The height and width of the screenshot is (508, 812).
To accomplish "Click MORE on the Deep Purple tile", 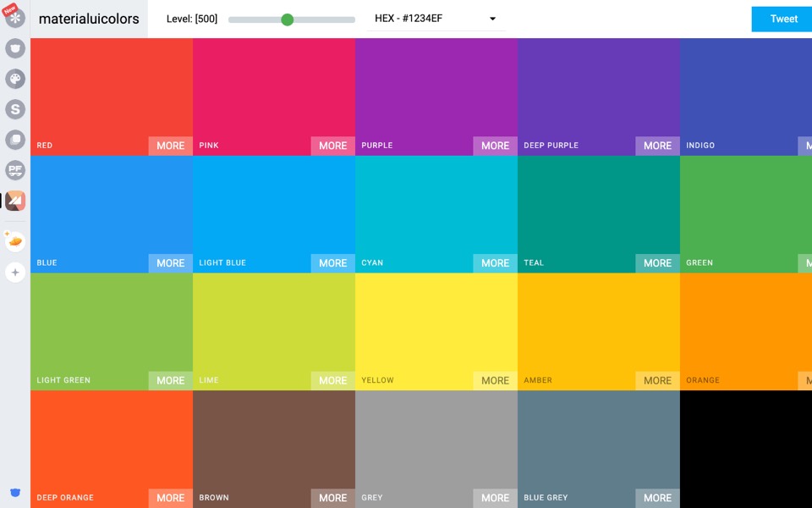I will [658, 146].
